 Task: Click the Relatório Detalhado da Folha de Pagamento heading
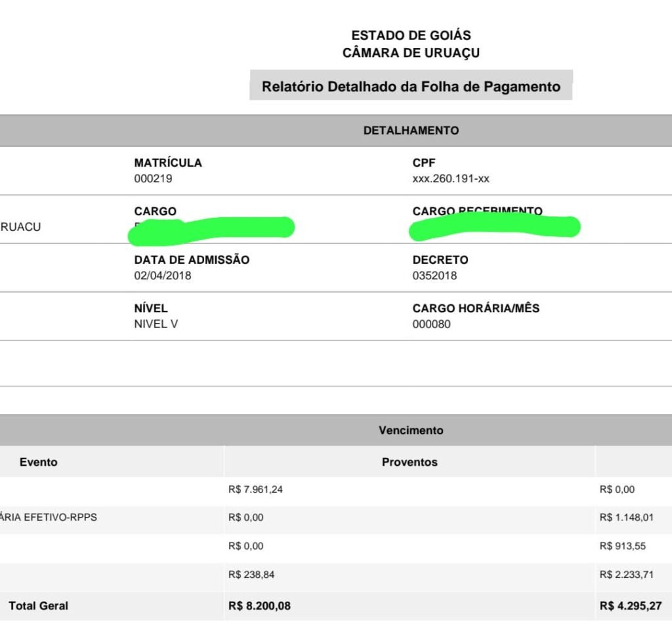[x=411, y=87]
